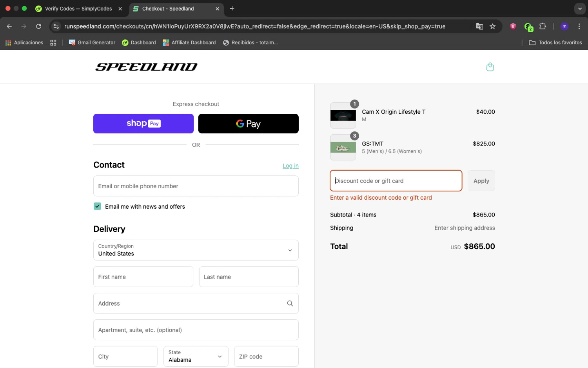The height and width of the screenshot is (368, 588).
Task: Expand the tab search dropdown arrow
Action: point(580,9)
